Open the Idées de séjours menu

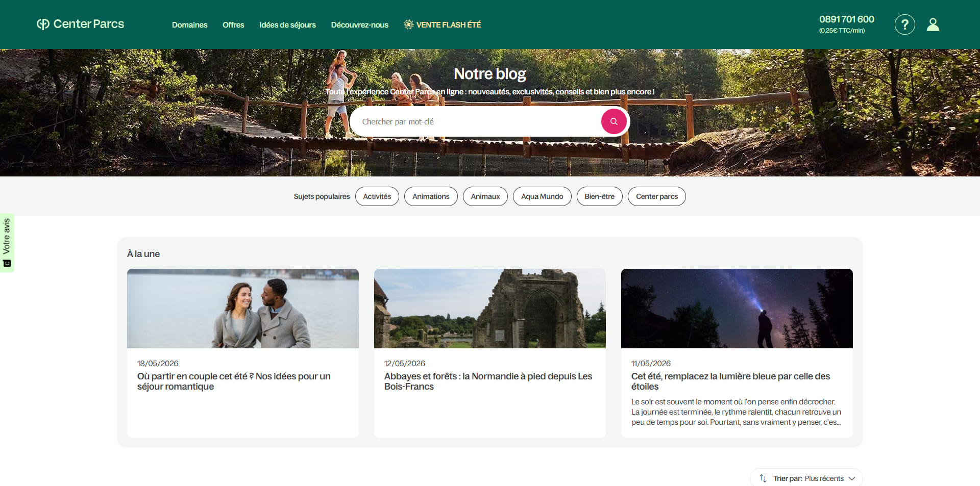(x=287, y=24)
